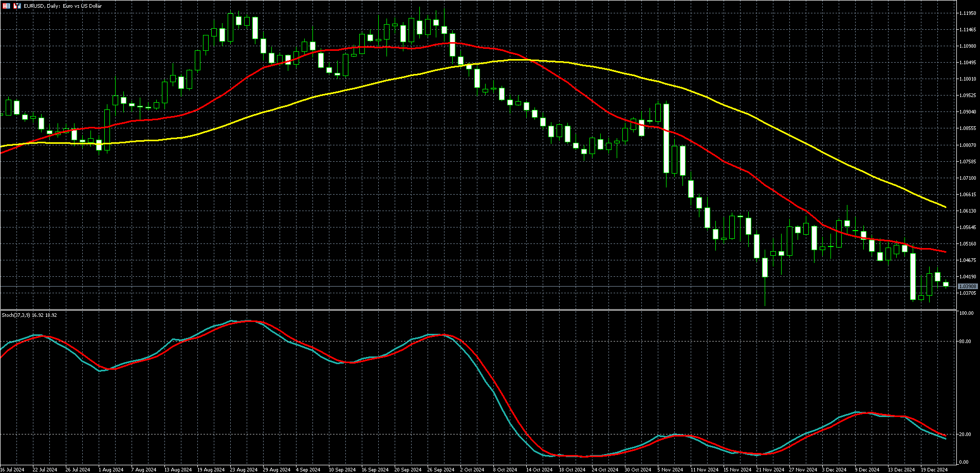
Task: Select the red moving average line end
Action: tap(945, 252)
